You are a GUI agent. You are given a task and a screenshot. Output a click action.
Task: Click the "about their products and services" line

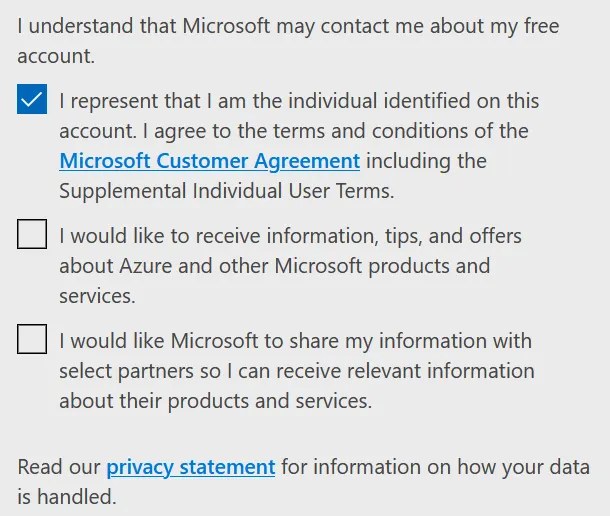point(215,401)
